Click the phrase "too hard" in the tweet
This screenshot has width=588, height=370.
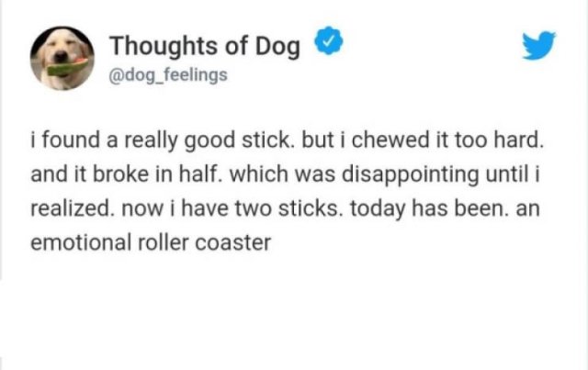[x=509, y=141]
